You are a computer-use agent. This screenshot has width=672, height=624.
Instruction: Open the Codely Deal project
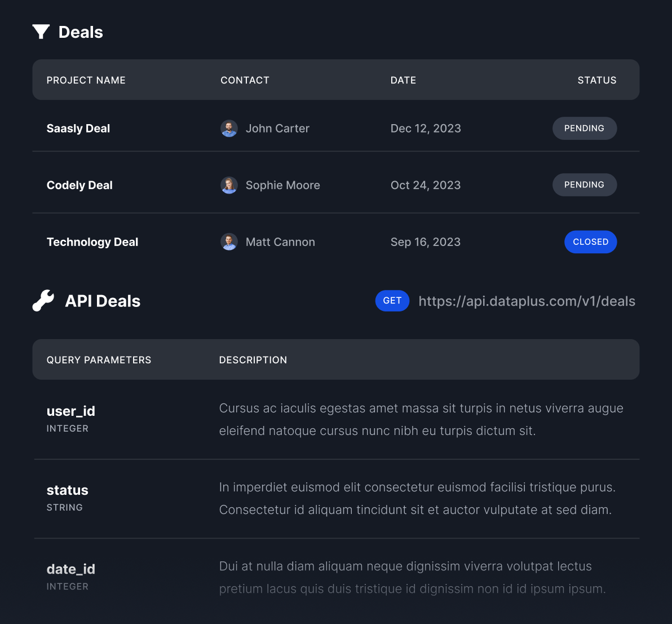tap(79, 185)
